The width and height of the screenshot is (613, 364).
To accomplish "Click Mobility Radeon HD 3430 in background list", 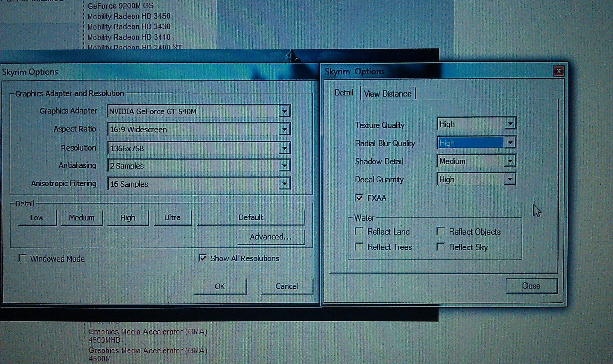I will pos(129,27).
